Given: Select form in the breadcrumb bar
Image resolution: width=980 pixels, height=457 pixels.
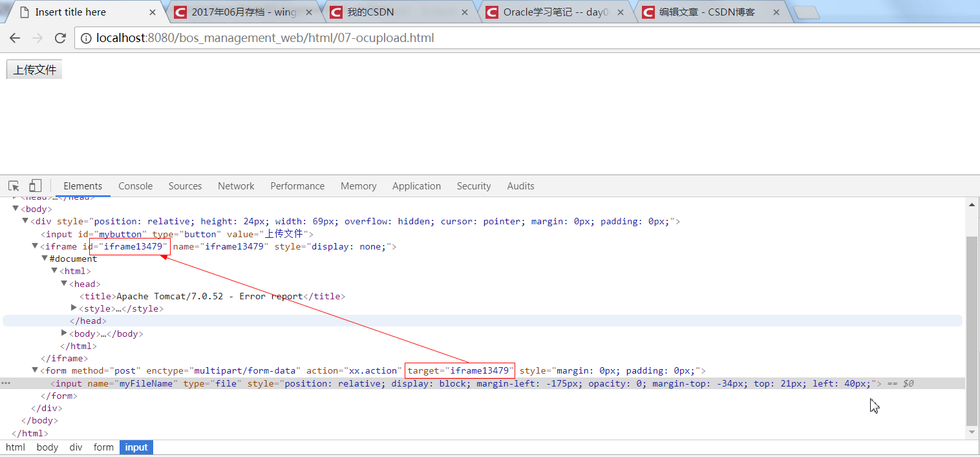Looking at the screenshot, I should [x=103, y=447].
